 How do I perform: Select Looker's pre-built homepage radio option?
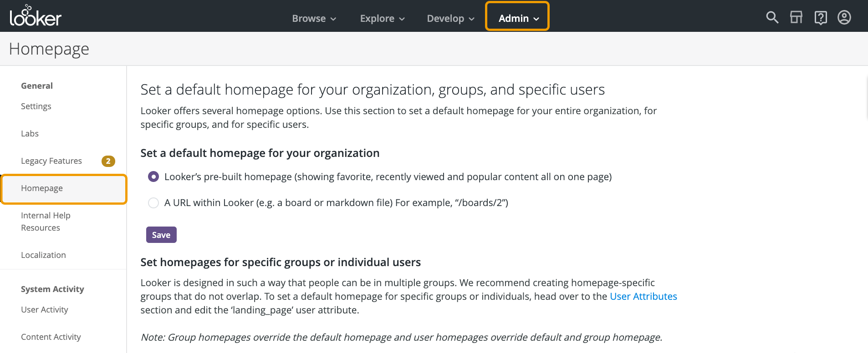tap(153, 177)
